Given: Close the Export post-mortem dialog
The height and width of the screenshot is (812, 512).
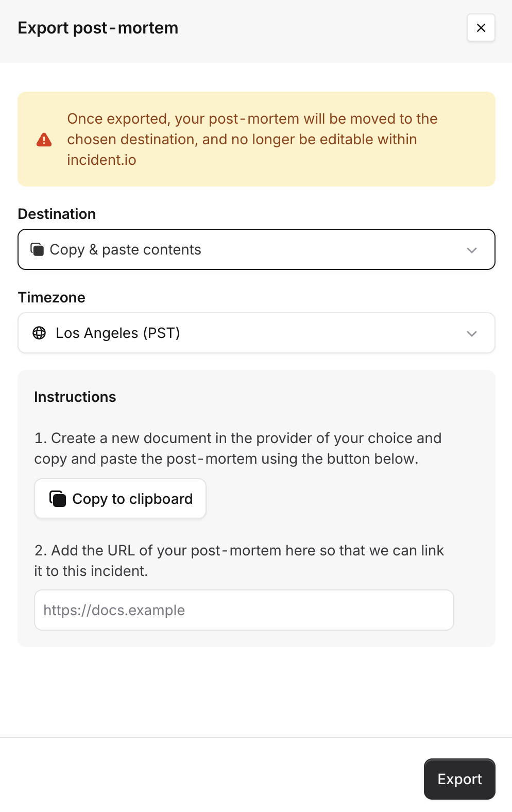Looking at the screenshot, I should tap(481, 28).
